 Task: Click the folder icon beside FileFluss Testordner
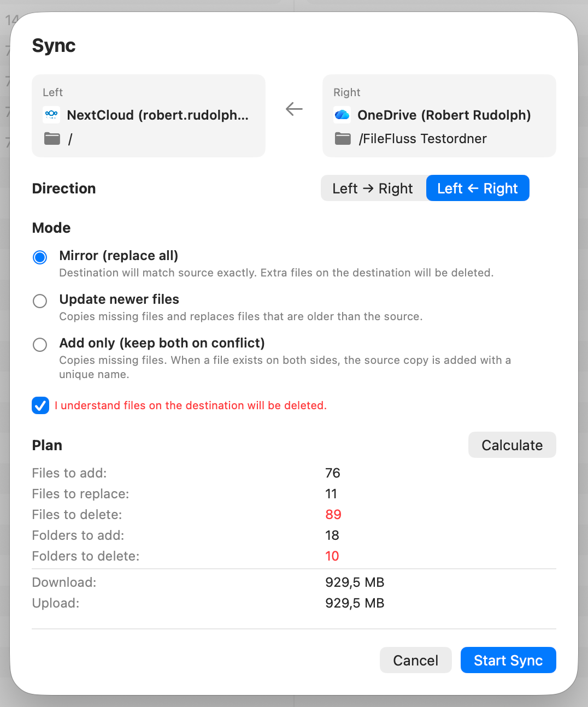(x=342, y=138)
